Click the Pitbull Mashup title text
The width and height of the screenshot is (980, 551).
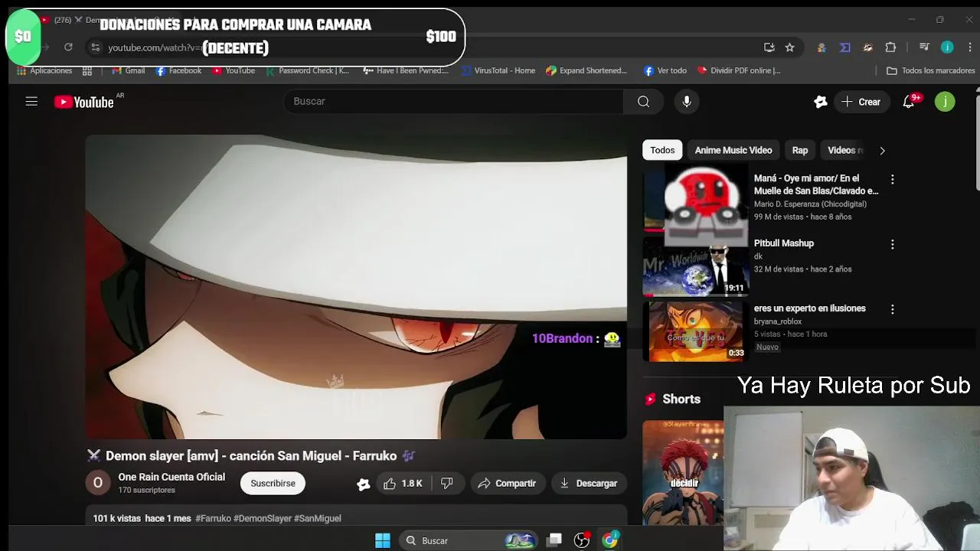pos(783,243)
